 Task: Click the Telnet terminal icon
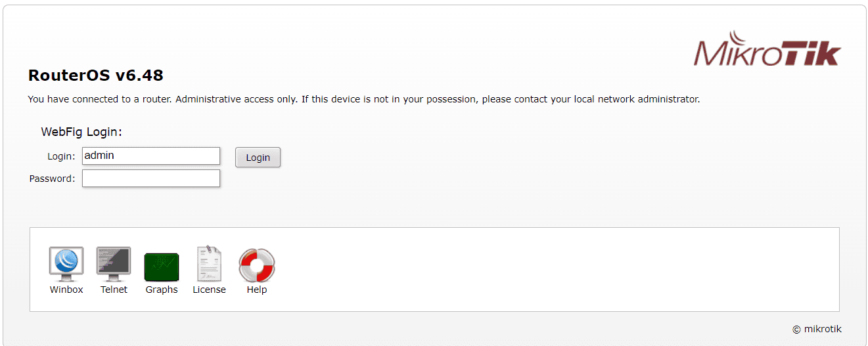coord(114,265)
